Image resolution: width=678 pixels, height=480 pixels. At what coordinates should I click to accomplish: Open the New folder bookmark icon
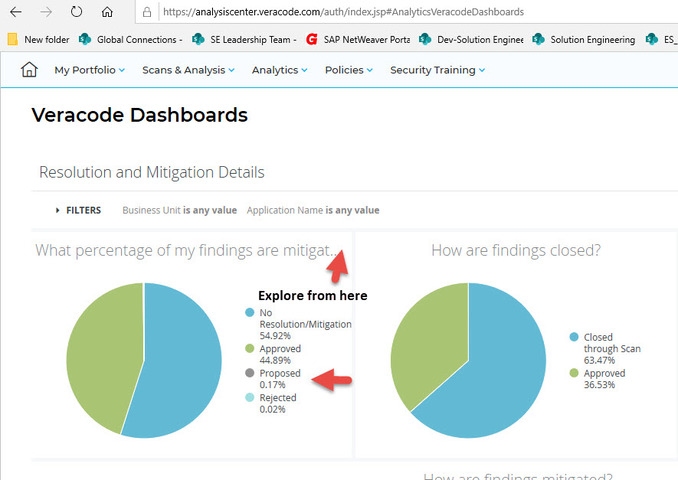pyautogui.click(x=13, y=39)
